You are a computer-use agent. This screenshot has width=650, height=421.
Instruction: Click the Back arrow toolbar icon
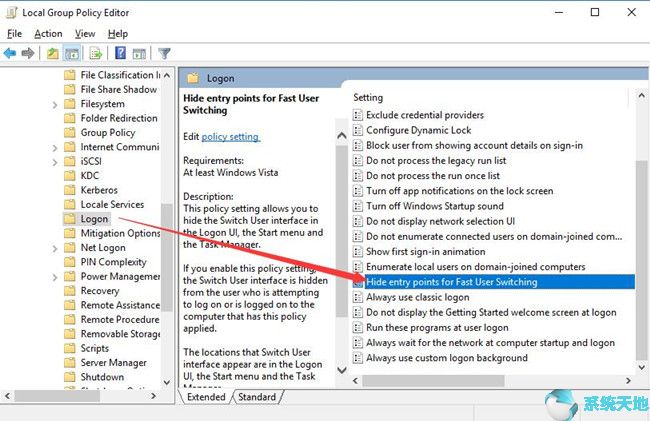coord(11,53)
